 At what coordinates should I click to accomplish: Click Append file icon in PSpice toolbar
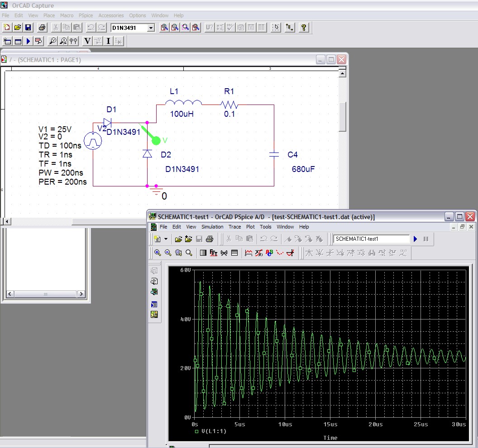coord(189,239)
